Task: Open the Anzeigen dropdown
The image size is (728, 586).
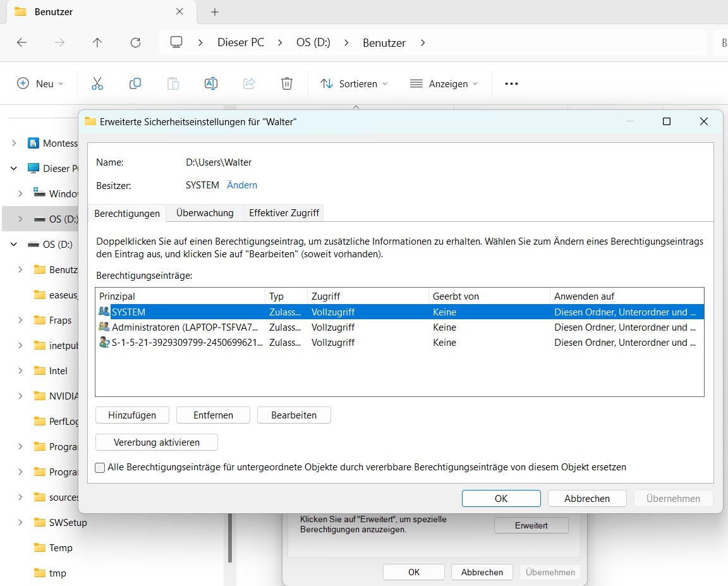Action: [x=444, y=83]
